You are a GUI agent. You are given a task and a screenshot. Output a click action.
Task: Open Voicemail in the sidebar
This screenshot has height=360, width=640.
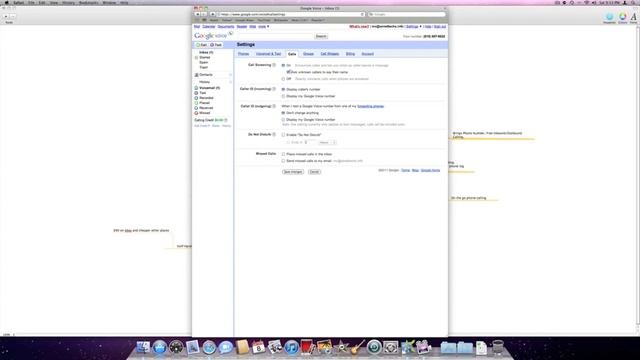[209, 88]
